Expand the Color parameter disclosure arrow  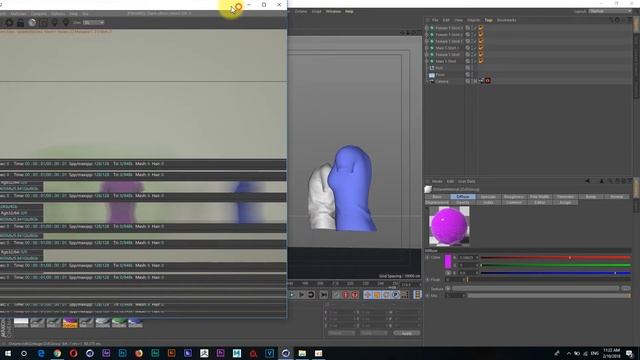[427, 258]
